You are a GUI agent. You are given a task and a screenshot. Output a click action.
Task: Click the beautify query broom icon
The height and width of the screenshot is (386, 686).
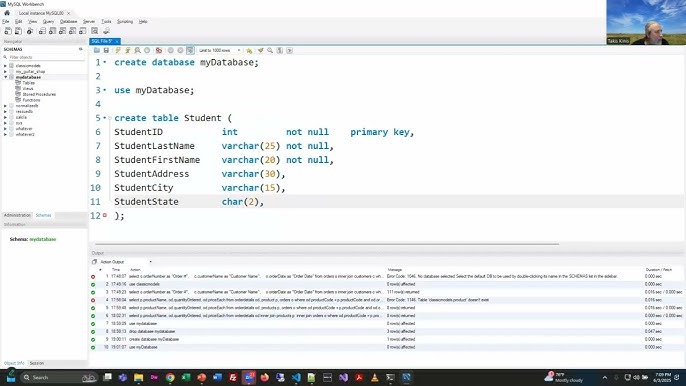[260, 50]
